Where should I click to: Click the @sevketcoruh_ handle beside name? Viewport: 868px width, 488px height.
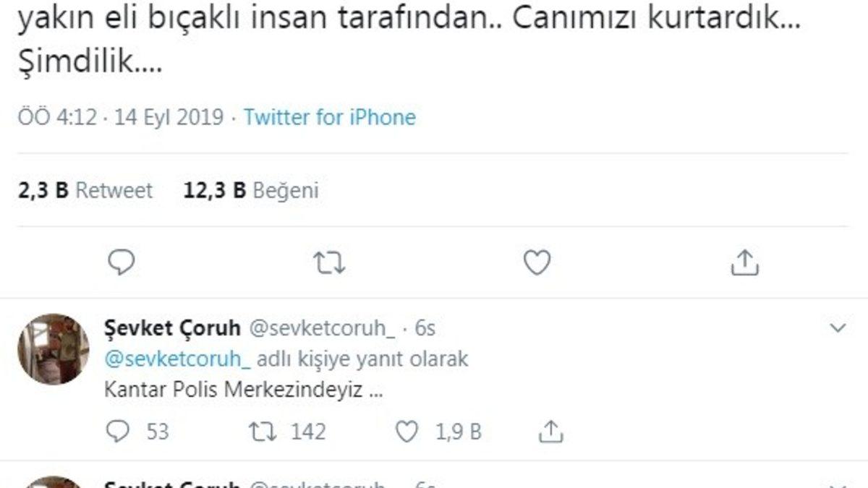pos(322,328)
